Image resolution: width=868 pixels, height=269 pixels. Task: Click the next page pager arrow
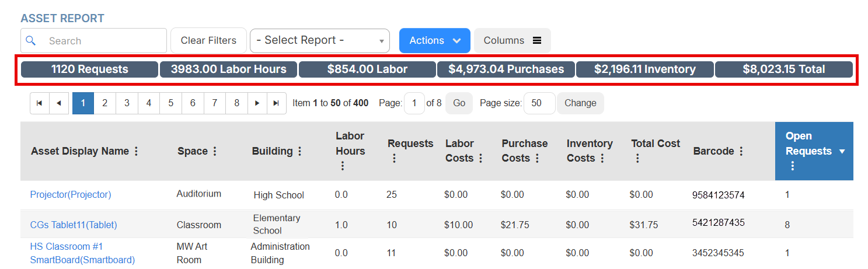(x=256, y=103)
